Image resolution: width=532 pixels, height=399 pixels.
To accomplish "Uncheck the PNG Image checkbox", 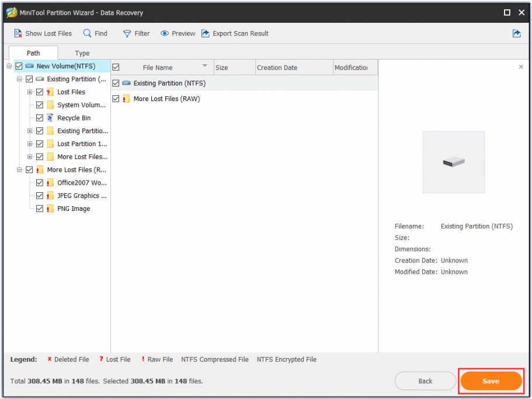I will pos(40,209).
